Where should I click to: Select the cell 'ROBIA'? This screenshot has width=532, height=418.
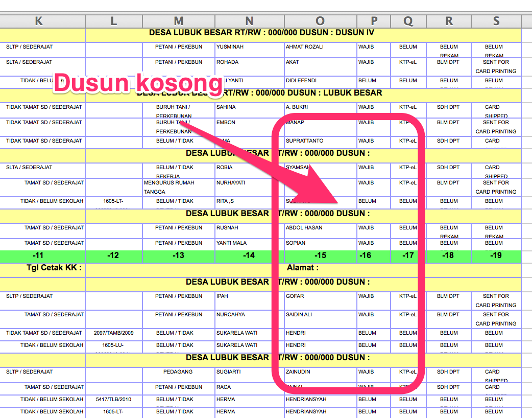(x=249, y=171)
